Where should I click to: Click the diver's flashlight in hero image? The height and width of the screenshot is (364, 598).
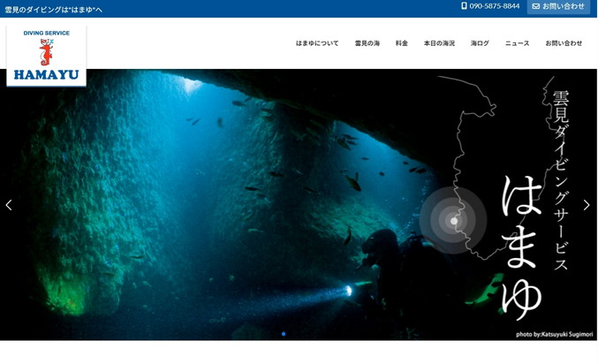tap(349, 290)
